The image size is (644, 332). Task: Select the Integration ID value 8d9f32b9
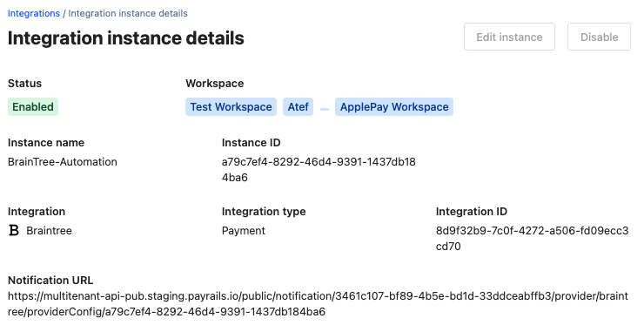pyautogui.click(x=532, y=238)
